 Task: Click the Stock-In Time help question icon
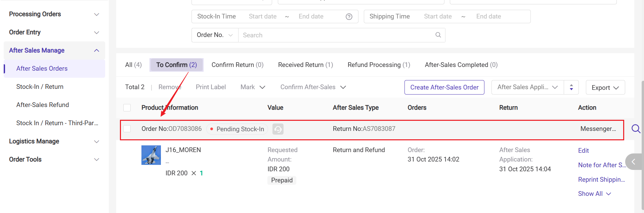click(349, 16)
